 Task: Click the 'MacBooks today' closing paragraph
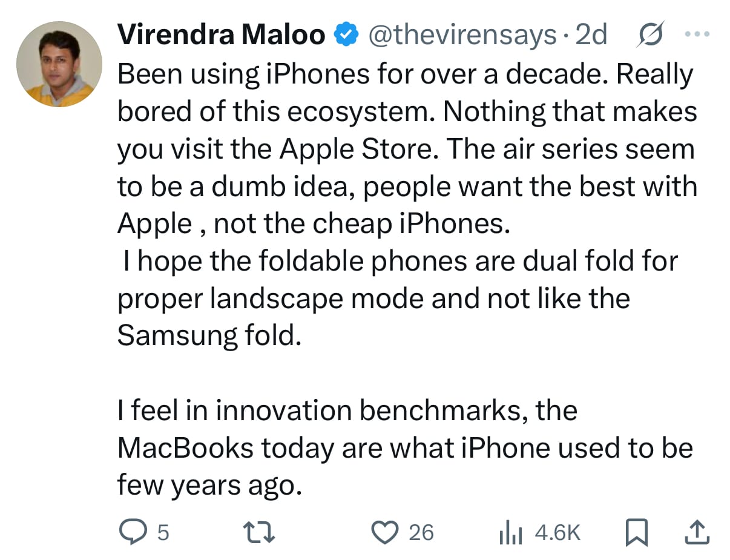(x=404, y=449)
